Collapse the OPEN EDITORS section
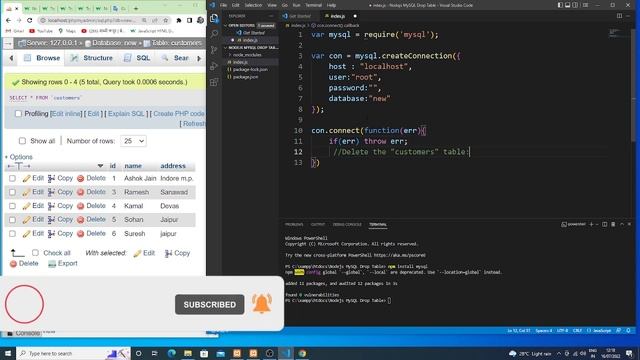Viewport: 640px width, 360px height. pyautogui.click(x=225, y=25)
